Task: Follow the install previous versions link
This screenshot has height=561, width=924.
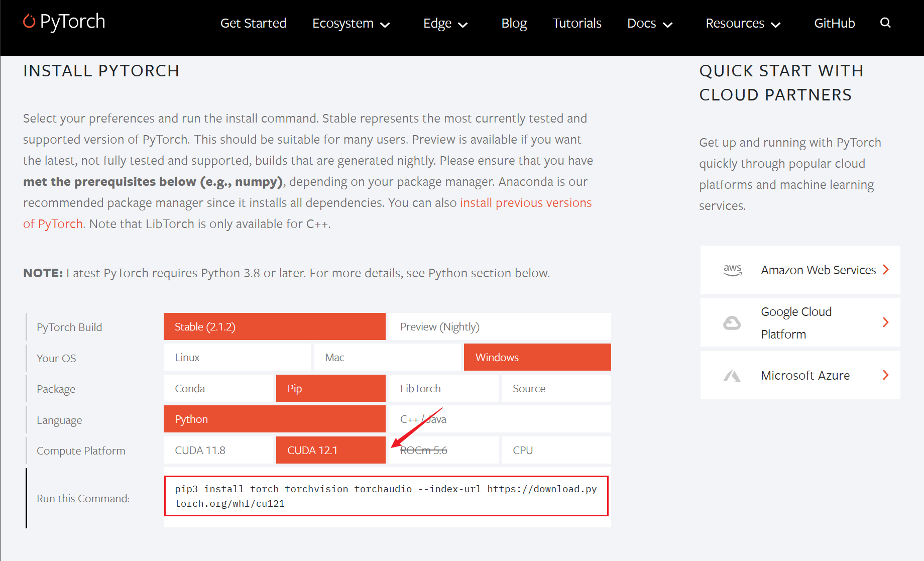Action: (x=525, y=203)
